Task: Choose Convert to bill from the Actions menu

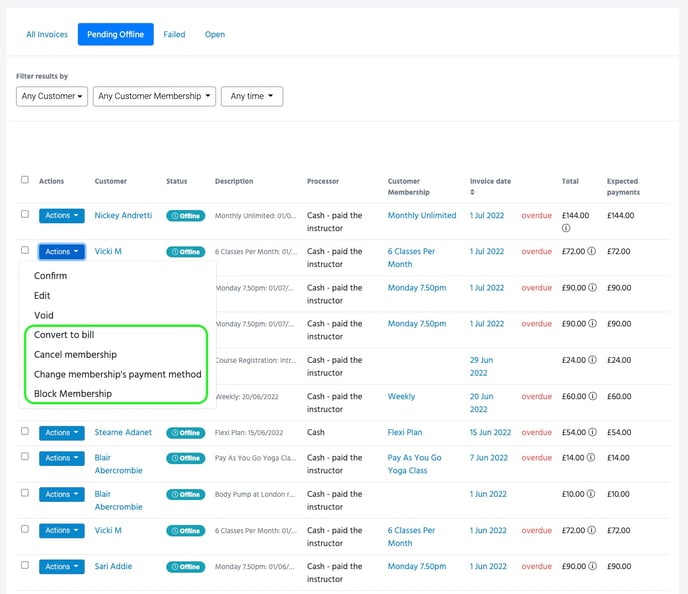Action: [x=63, y=335]
